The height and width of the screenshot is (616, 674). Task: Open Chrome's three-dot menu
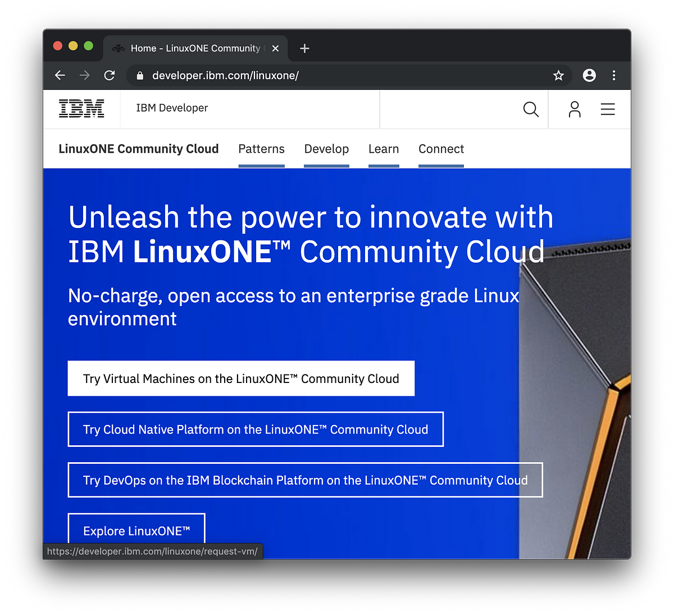click(614, 75)
